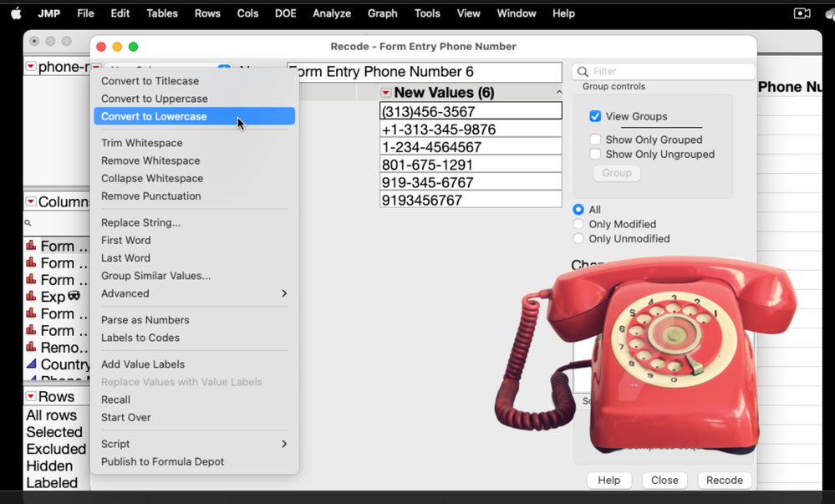835x504 pixels.
Task: Open the Tables menu
Action: [x=162, y=13]
